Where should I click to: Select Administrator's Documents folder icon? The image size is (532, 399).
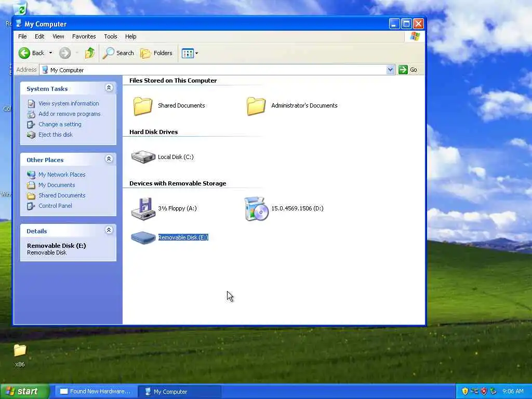(256, 105)
